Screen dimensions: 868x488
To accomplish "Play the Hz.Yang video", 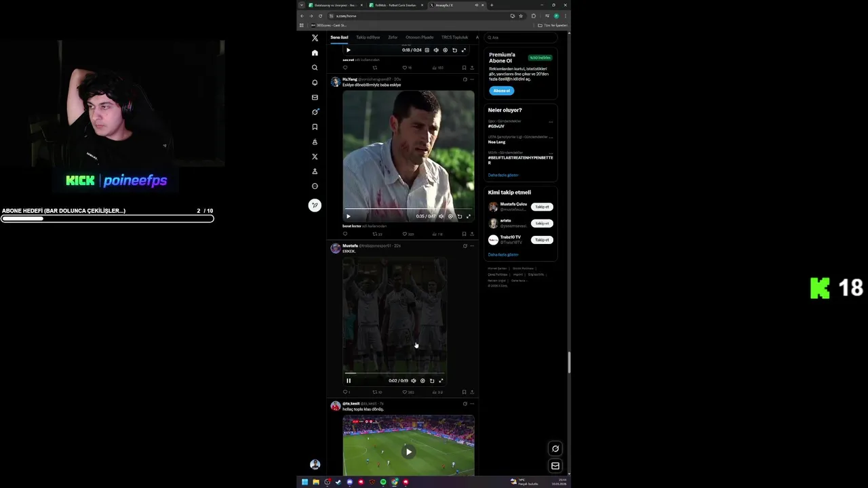I will 349,216.
